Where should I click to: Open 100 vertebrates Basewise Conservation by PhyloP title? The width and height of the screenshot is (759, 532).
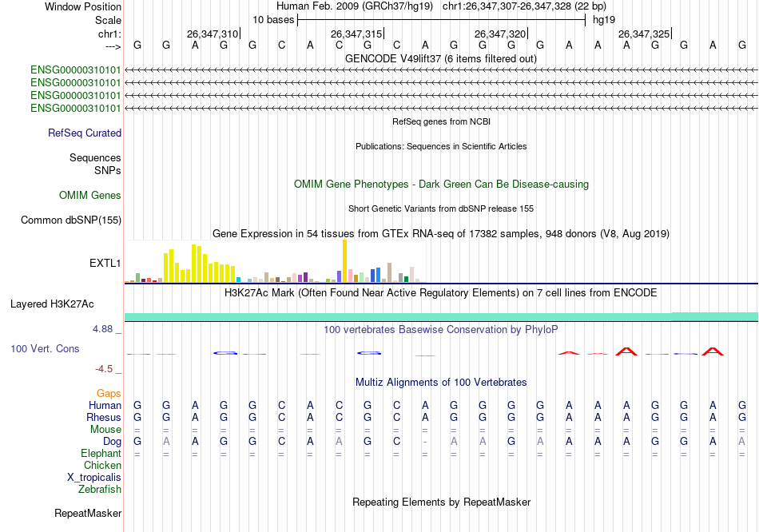(441, 330)
